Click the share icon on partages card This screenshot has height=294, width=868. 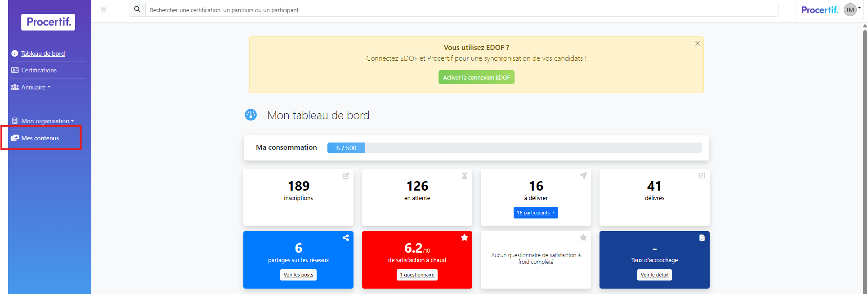pos(345,238)
